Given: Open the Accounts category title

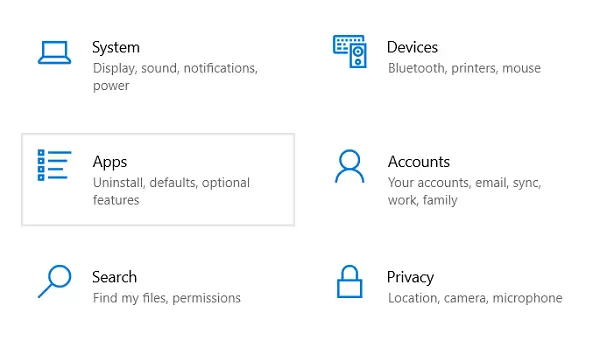Looking at the screenshot, I should click(x=419, y=162).
